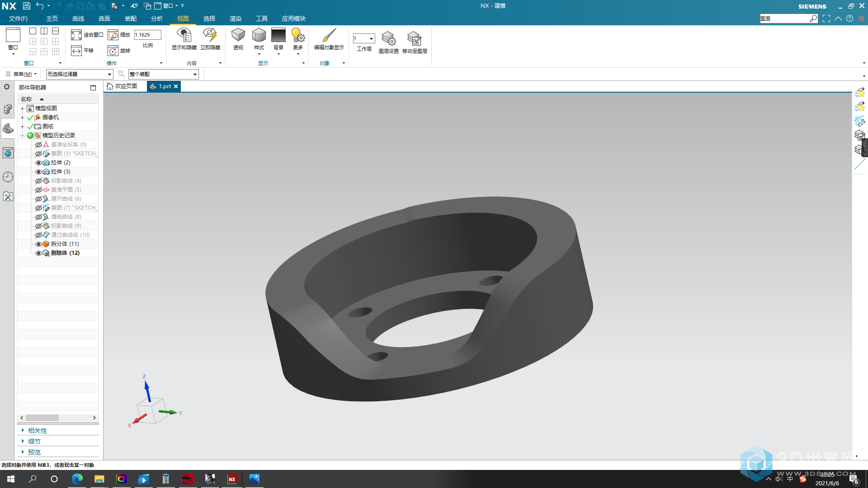Open the 工作层 work layer dropdown
868x488 pixels.
[x=364, y=38]
